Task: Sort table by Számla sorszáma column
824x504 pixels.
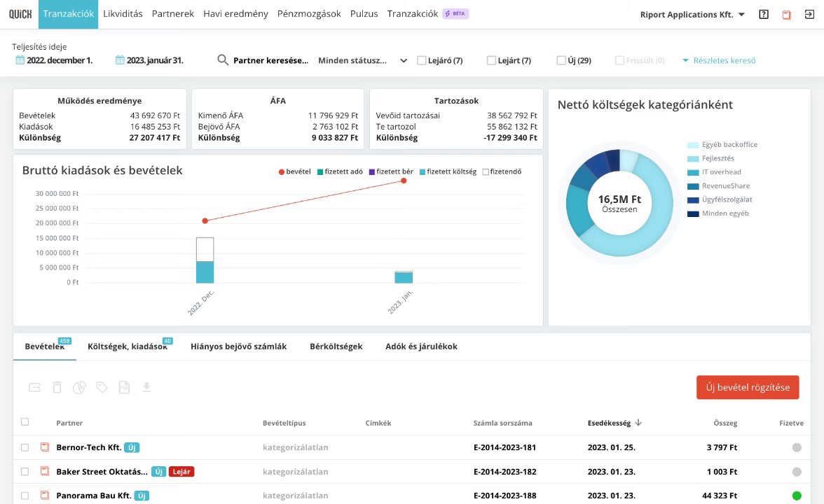Action: pyautogui.click(x=503, y=423)
